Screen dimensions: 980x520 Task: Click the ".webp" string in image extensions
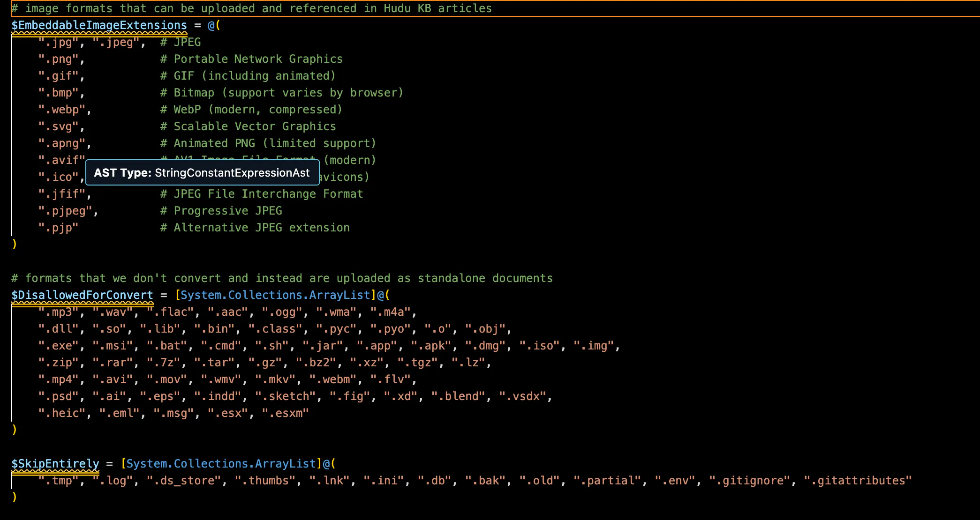[x=62, y=110]
